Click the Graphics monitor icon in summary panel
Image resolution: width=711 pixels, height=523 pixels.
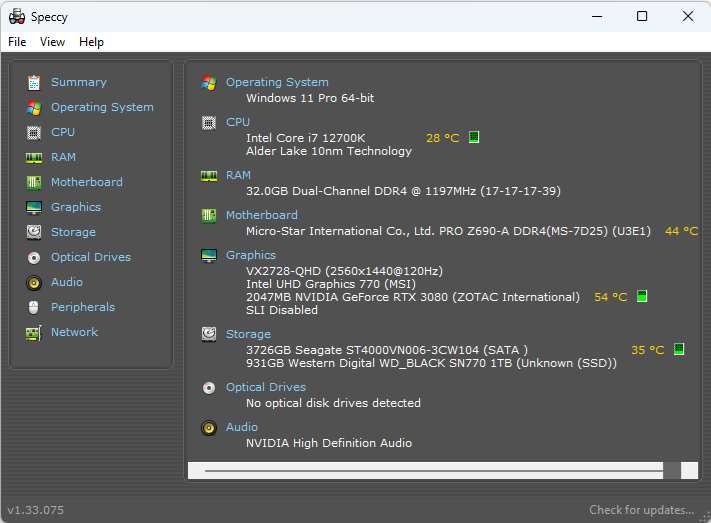point(209,256)
